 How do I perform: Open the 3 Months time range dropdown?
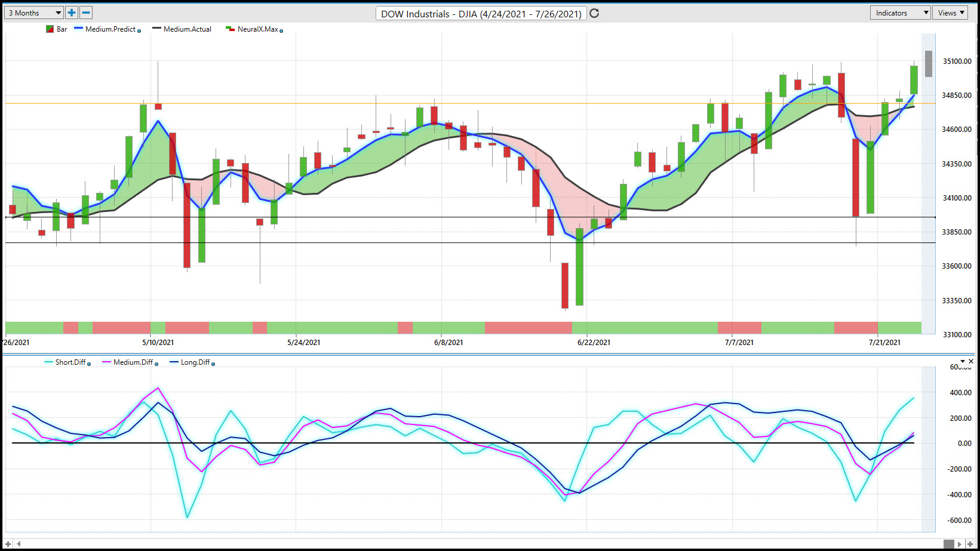[33, 13]
